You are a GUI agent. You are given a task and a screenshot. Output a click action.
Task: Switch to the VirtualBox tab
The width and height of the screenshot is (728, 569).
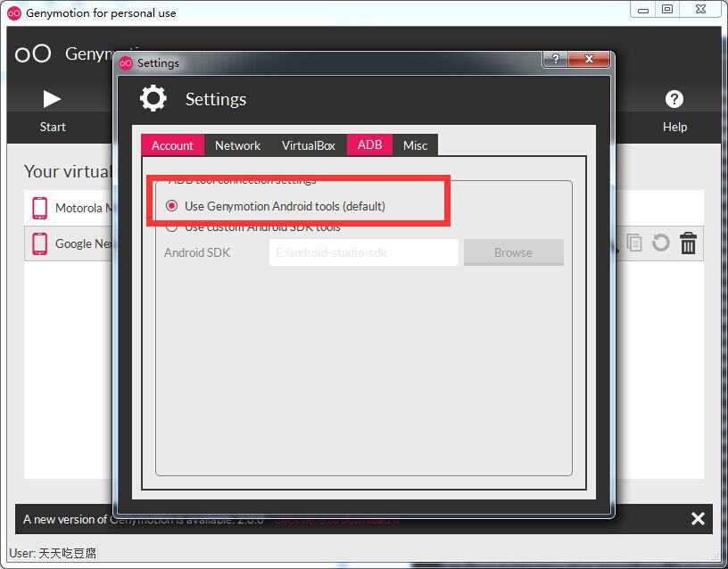coord(309,144)
